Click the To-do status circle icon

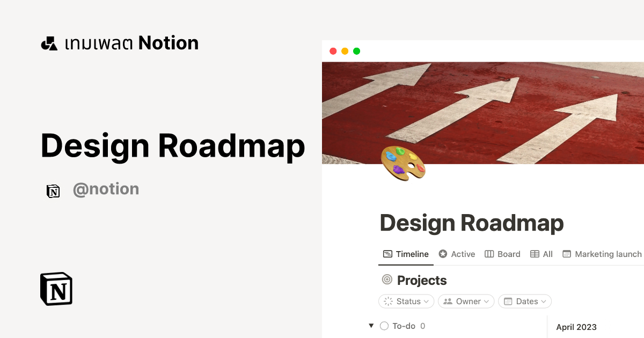(x=384, y=326)
